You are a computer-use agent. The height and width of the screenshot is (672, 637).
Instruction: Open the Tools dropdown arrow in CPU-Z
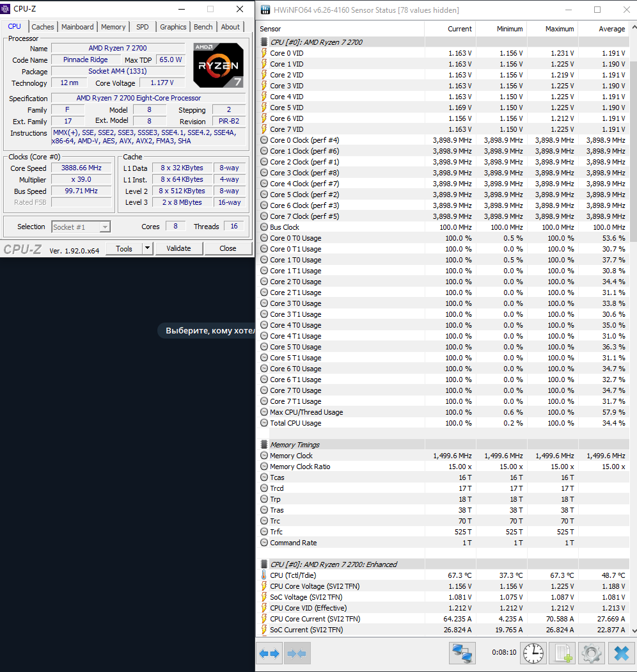pos(147,248)
